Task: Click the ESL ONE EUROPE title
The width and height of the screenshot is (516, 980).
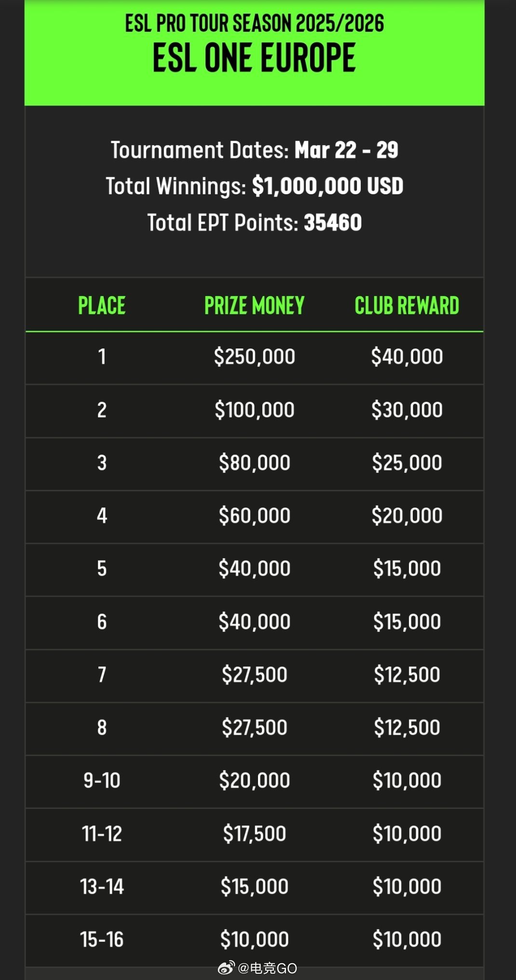Action: 254,58
